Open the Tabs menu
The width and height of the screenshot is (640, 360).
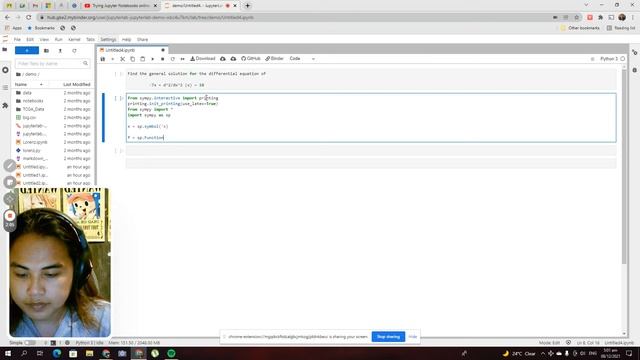(x=90, y=40)
